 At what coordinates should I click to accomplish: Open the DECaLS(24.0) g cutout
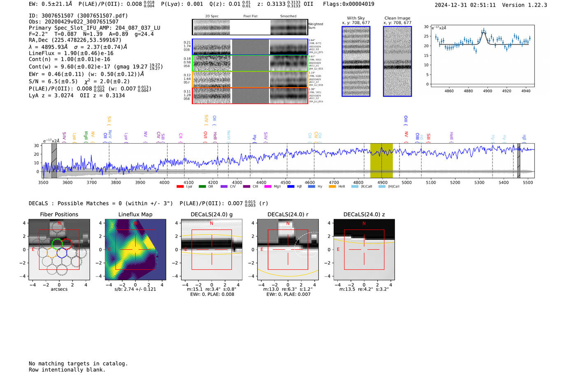(x=211, y=250)
